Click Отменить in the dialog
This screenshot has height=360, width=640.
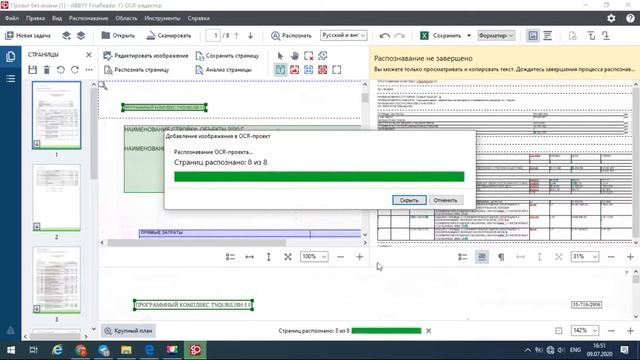click(x=446, y=200)
